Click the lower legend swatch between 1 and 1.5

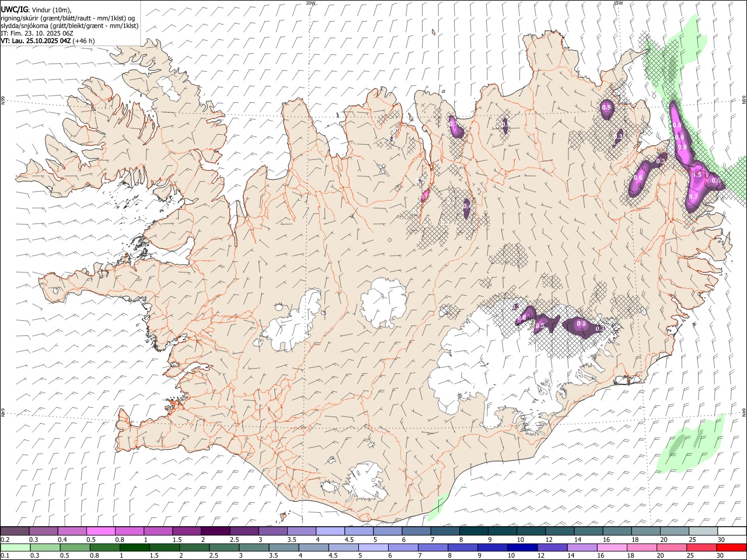coord(134,548)
